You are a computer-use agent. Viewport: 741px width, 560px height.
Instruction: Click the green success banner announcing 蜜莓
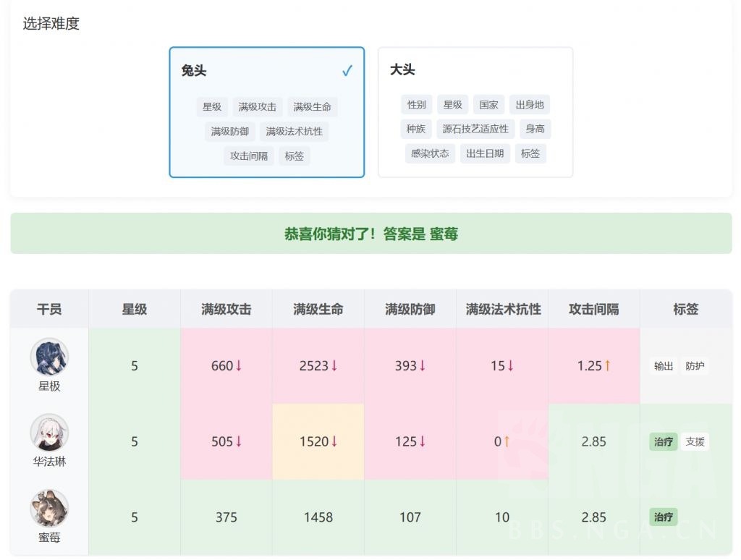click(370, 233)
